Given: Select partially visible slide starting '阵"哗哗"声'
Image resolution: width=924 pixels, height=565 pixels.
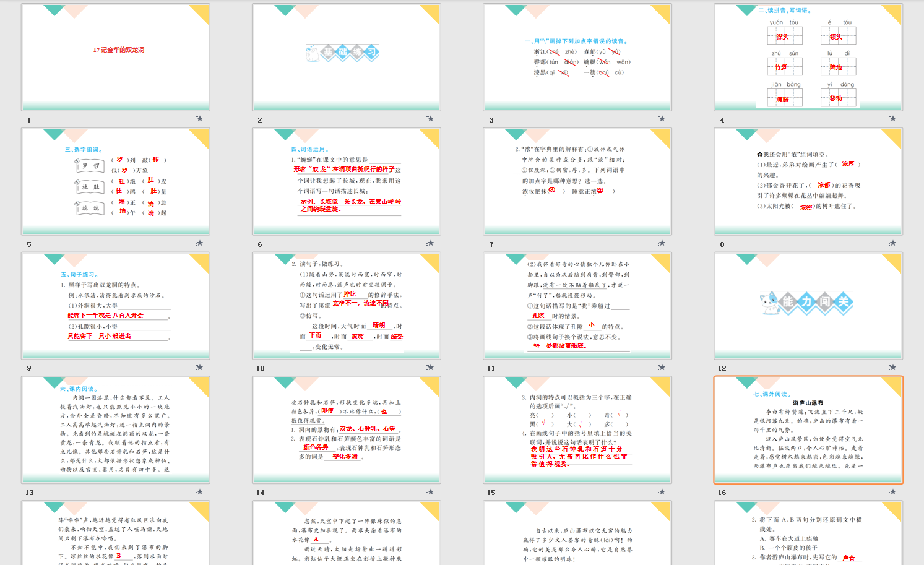Looking at the screenshot, I should (x=116, y=533).
